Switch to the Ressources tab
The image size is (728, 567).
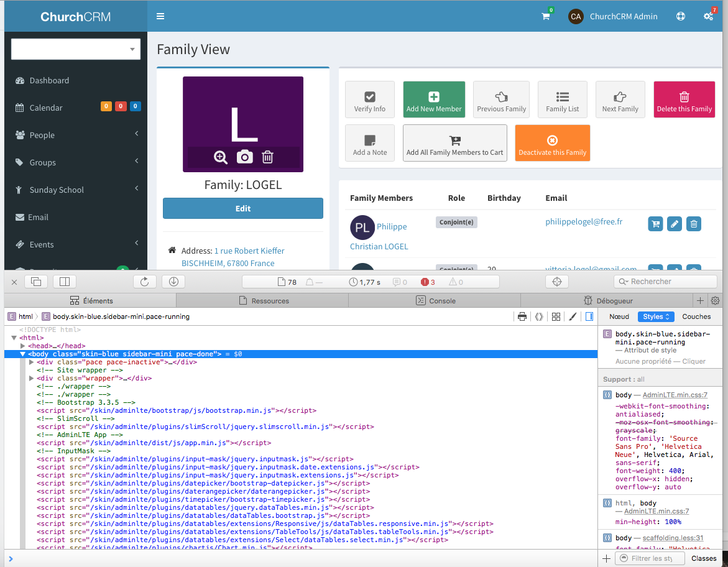coord(263,300)
